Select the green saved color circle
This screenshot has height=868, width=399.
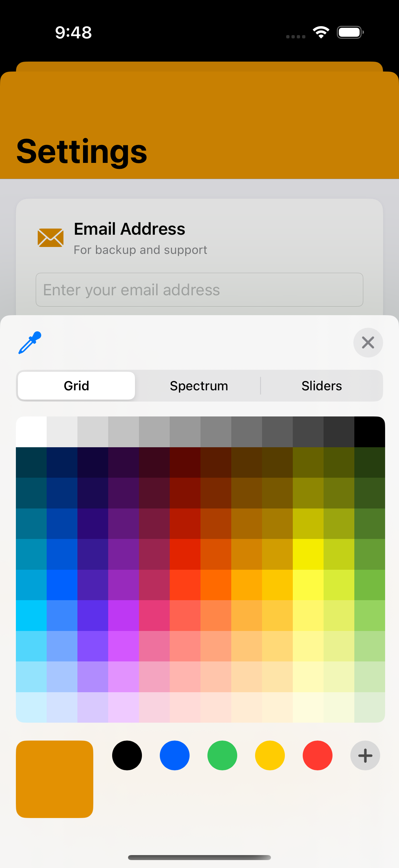tap(222, 755)
